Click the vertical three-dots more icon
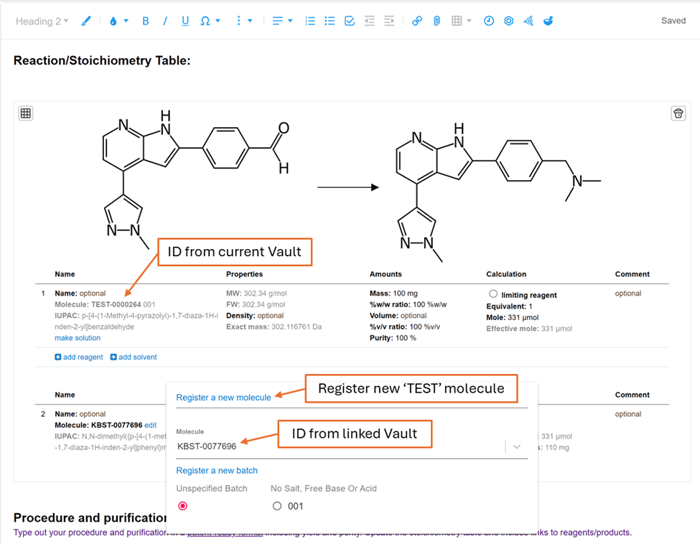700x544 pixels. (x=238, y=21)
